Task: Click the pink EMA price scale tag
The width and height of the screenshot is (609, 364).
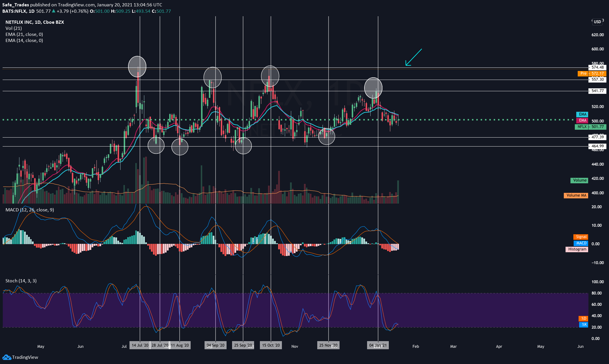Action: coord(582,120)
